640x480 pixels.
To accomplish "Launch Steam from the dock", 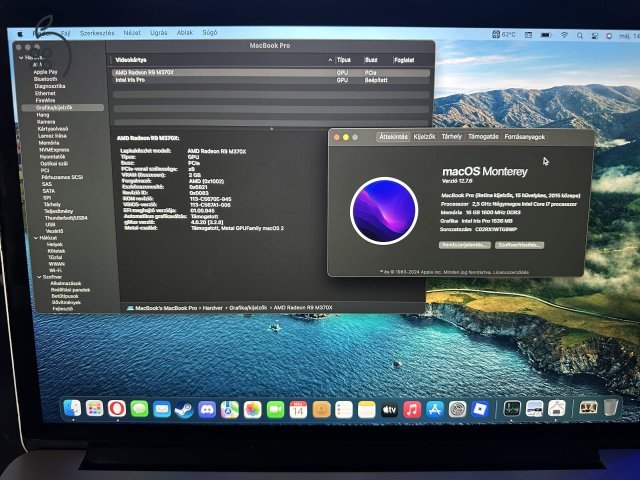I will click(184, 410).
